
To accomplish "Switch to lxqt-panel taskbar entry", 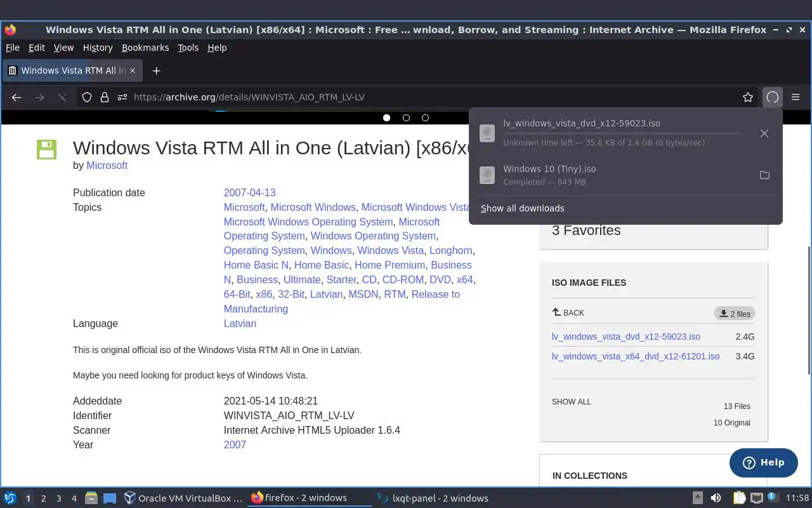I will [433, 498].
